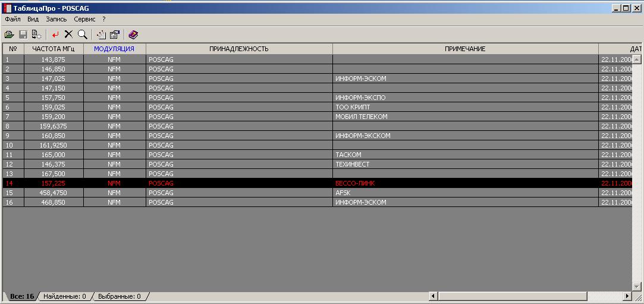The image size is (644, 304).
Task: Click row number 13 cell
Action: pos(13,174)
